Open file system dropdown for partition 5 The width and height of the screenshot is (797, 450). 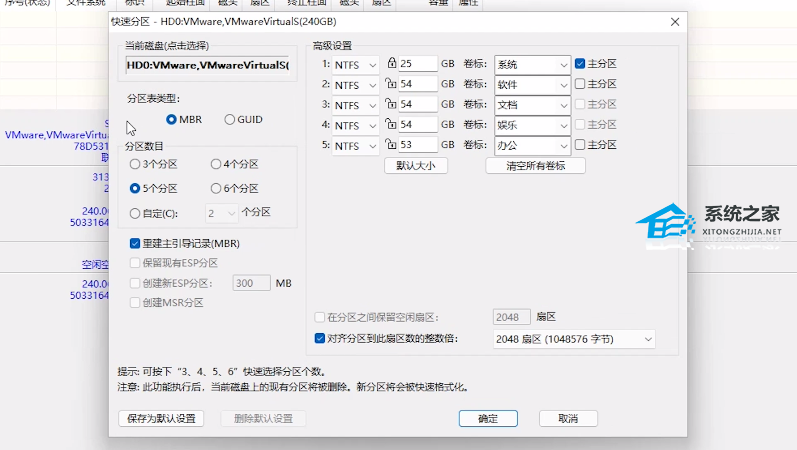pos(355,146)
